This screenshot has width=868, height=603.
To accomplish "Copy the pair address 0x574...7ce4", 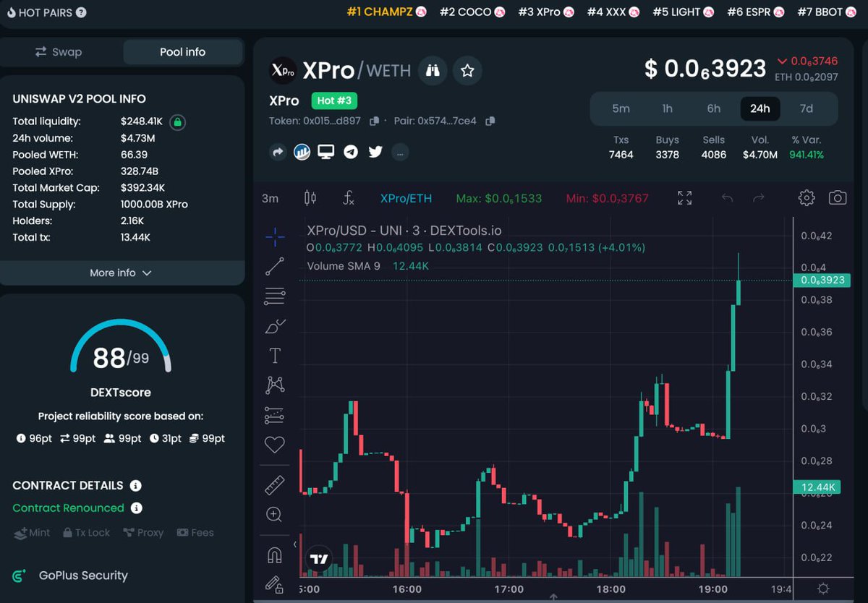I will (x=490, y=121).
